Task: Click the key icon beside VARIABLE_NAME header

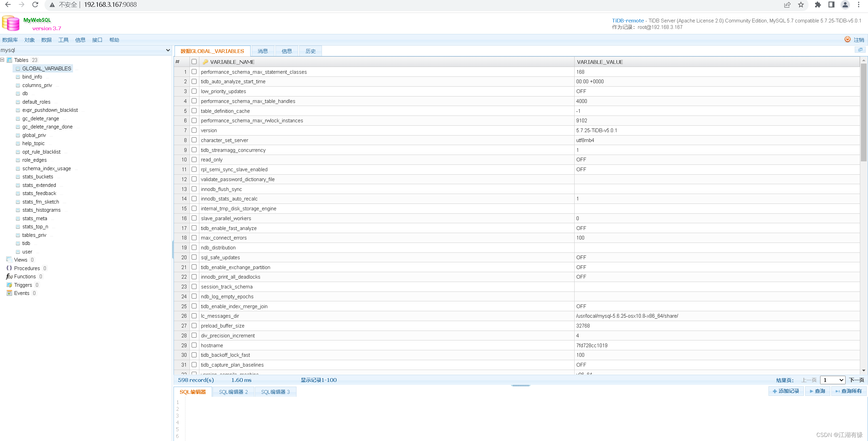Action: click(205, 61)
